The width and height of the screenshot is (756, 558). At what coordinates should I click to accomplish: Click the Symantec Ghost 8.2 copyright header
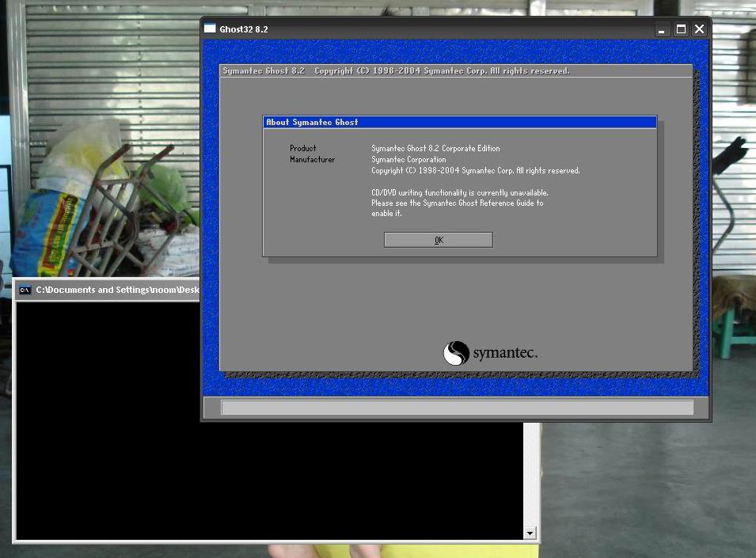396,70
